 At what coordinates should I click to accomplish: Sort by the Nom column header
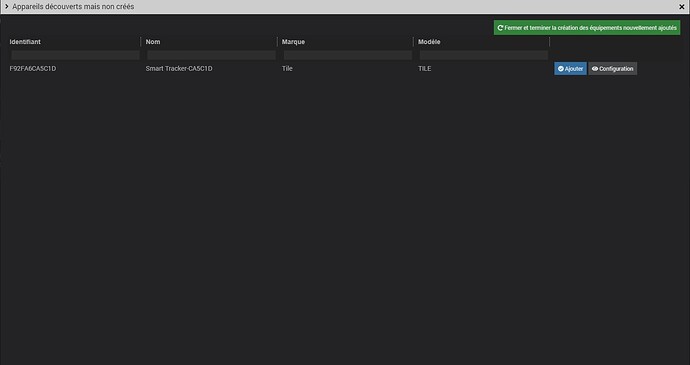pyautogui.click(x=153, y=42)
